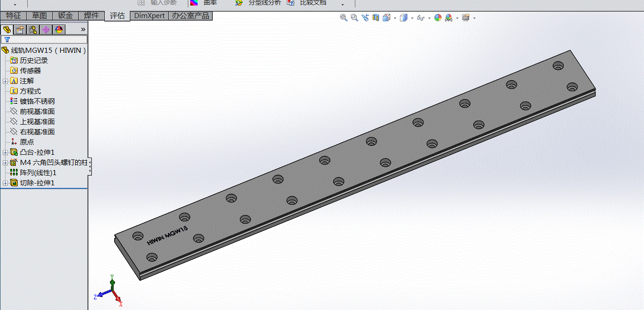Click Zoom to Area icon
This screenshot has width=644, height=310.
click(x=354, y=18)
